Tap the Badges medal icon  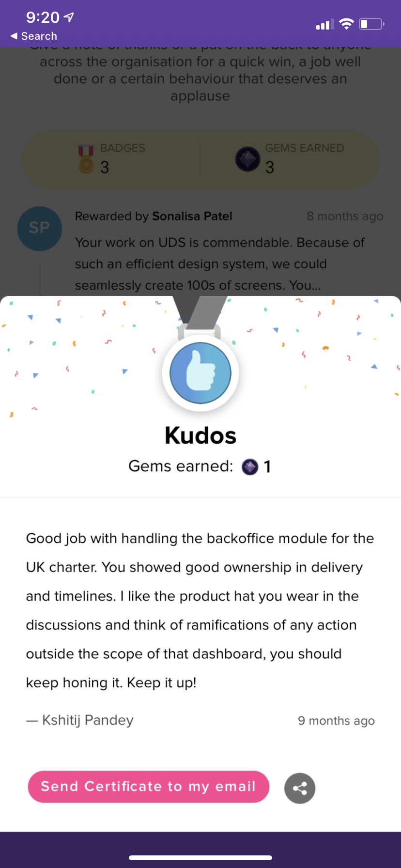(x=86, y=159)
